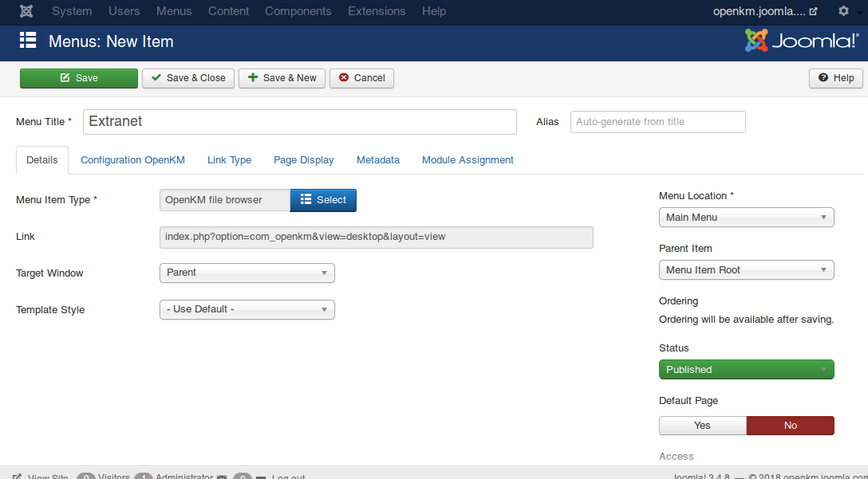Open the Users menu
Image resolution: width=868 pixels, height=479 pixels.
click(124, 11)
